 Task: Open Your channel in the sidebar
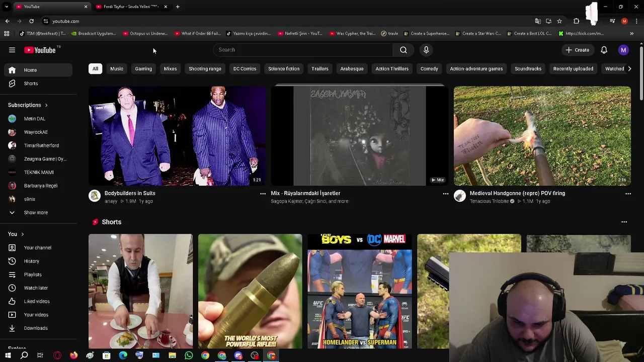pos(38,248)
